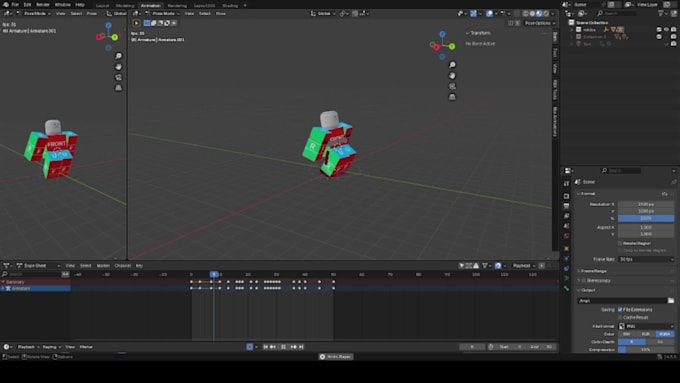The width and height of the screenshot is (680, 383).
Task: Toggle X-ray mode in viewport header
Action: [x=516, y=13]
